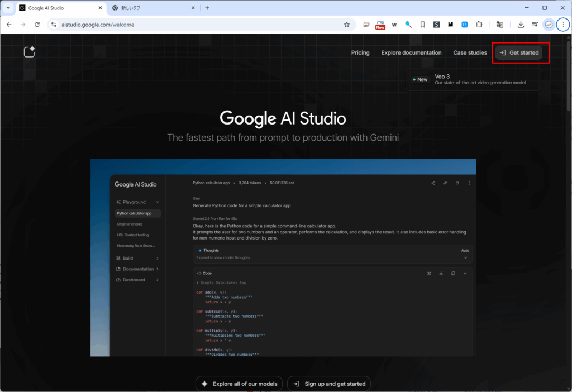Image resolution: width=572 pixels, height=392 pixels.
Task: Close the Google AI Studio tab
Action: coord(101,8)
